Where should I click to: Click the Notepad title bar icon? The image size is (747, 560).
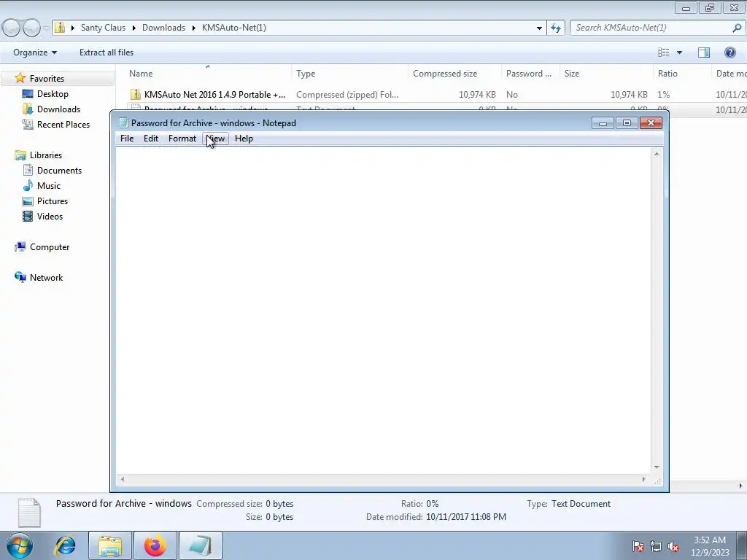click(123, 122)
